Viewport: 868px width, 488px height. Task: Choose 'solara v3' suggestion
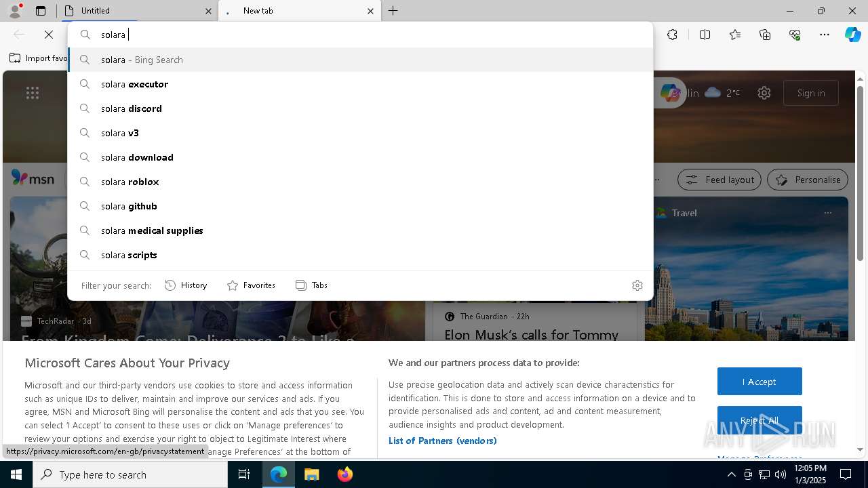pyautogui.click(x=360, y=133)
